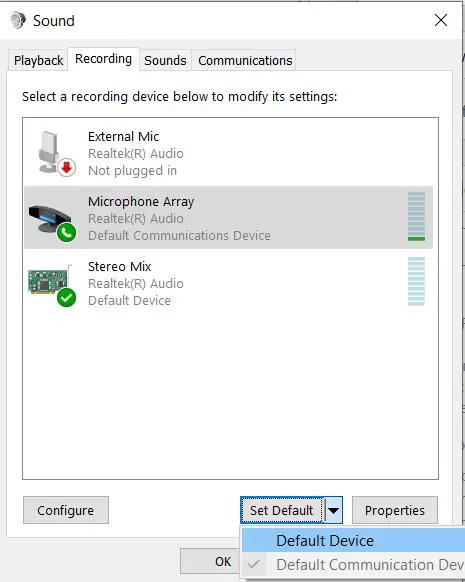Screen dimensions: 465x582
Task: Select the checked Default Communication Device option
Action: (353, 565)
